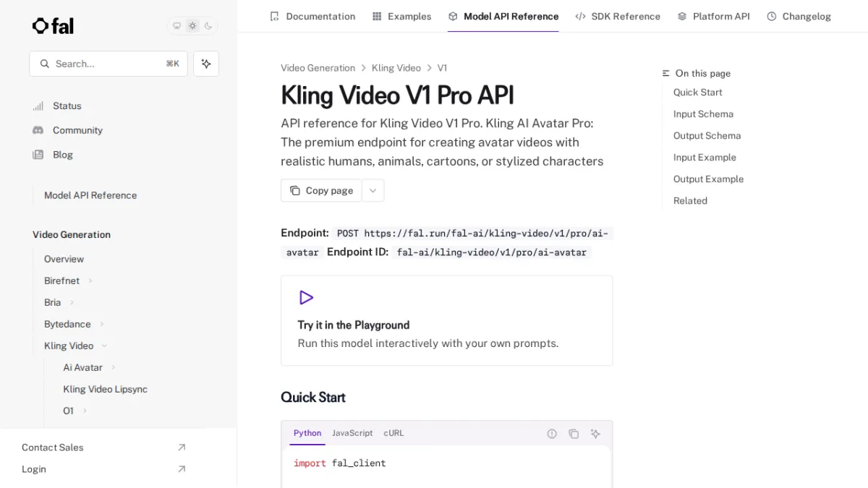
Task: Switch to light theme mode
Action: tap(192, 26)
